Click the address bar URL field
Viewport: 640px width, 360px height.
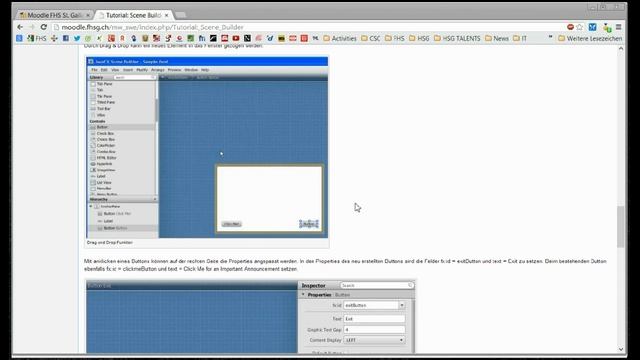308,27
